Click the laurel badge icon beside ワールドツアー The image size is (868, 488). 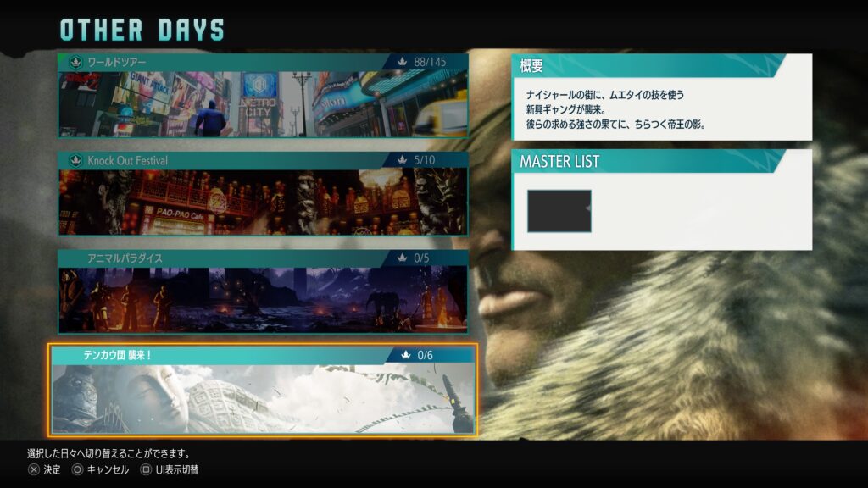pyautogui.click(x=75, y=63)
